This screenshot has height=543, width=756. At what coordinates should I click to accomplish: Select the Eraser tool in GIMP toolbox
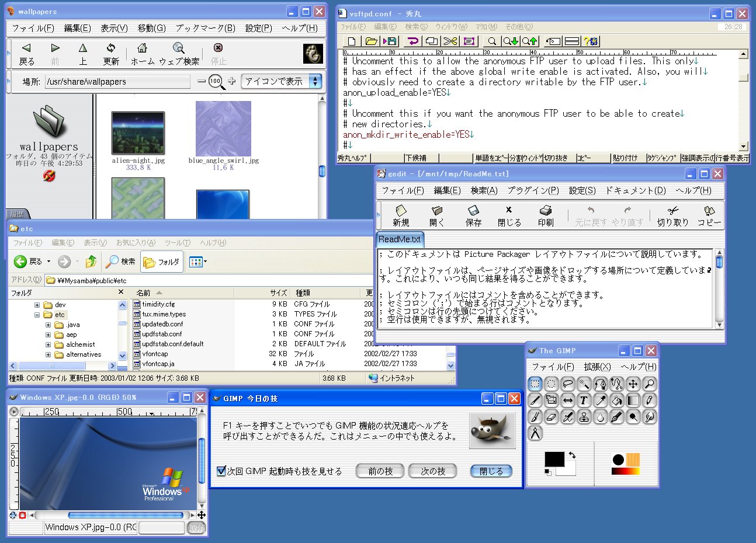[x=551, y=416]
